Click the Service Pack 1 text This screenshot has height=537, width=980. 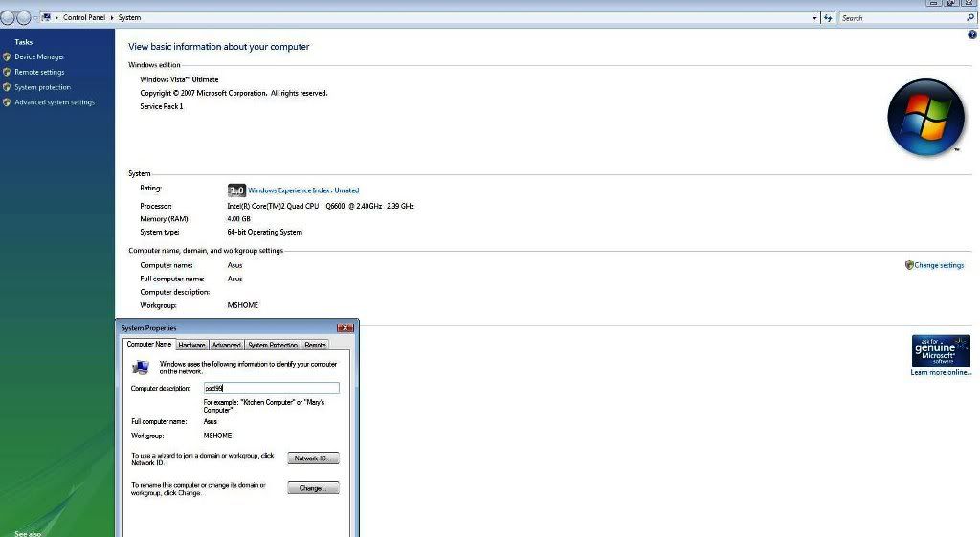pyautogui.click(x=161, y=106)
